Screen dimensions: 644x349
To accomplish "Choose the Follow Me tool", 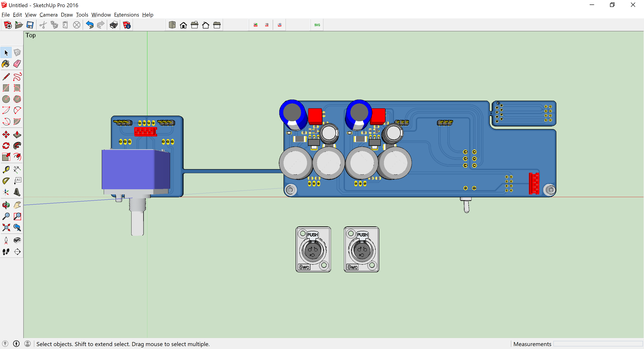I will [17, 146].
